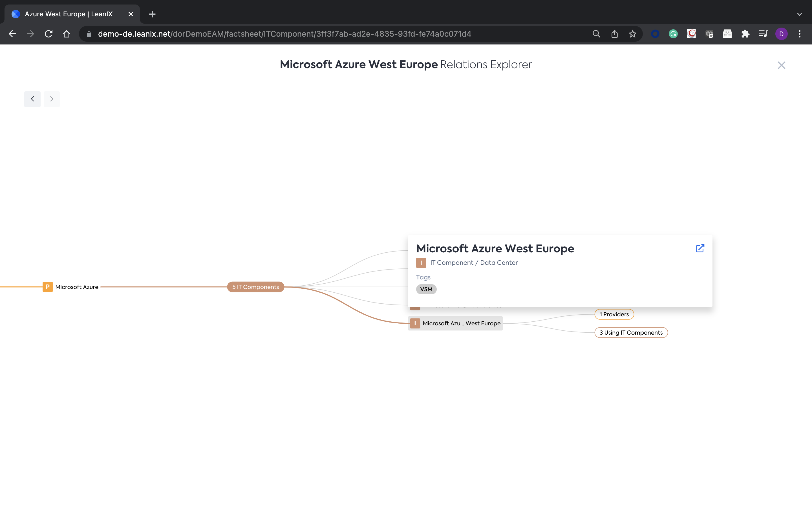
Task: Expand the 1 Providers node
Action: point(614,314)
